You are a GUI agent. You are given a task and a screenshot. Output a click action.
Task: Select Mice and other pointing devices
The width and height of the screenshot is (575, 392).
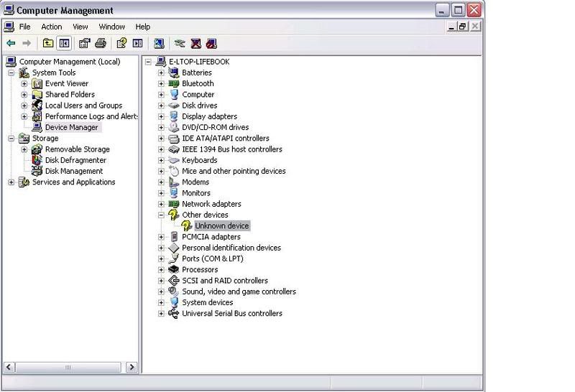click(234, 171)
